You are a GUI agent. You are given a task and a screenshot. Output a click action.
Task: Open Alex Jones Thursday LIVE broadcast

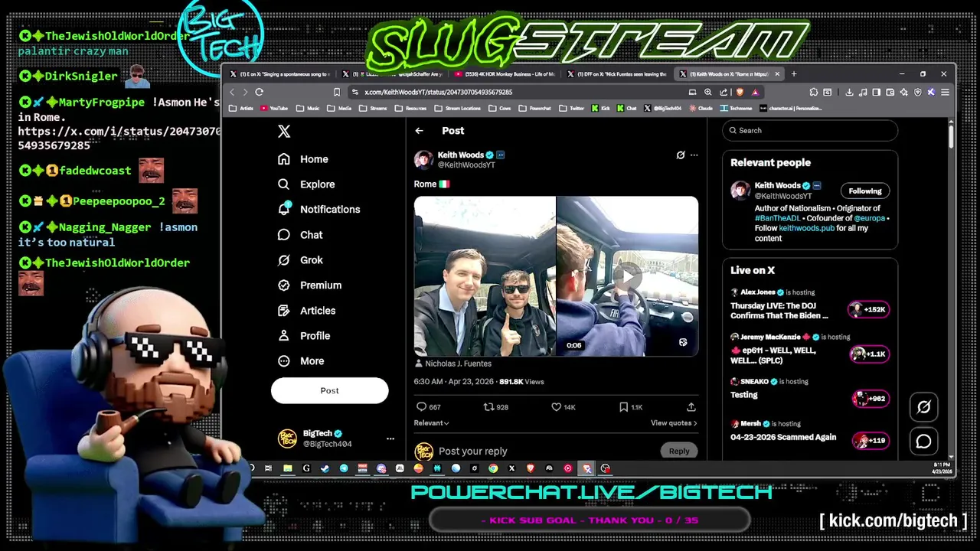point(809,305)
